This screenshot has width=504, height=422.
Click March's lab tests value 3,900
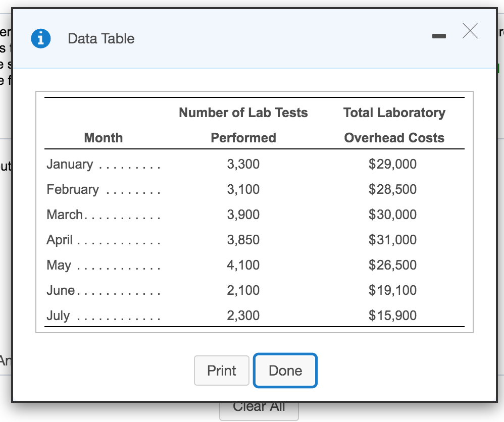(x=243, y=215)
